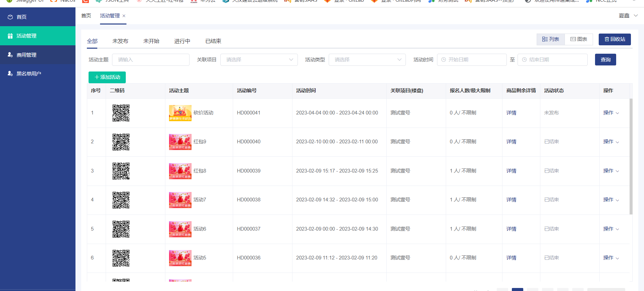Click the table vertical scrollbar
This screenshot has width=644, height=291.
click(x=631, y=156)
